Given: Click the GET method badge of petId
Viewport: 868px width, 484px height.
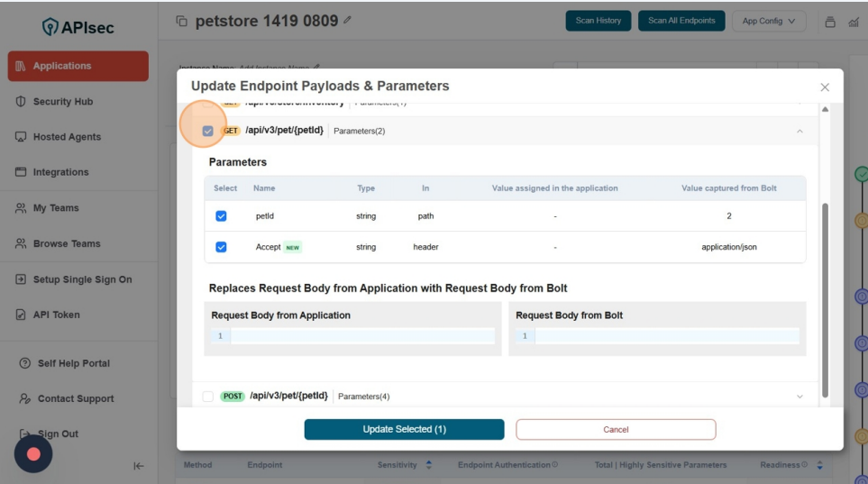Looking at the screenshot, I should pyautogui.click(x=230, y=131).
